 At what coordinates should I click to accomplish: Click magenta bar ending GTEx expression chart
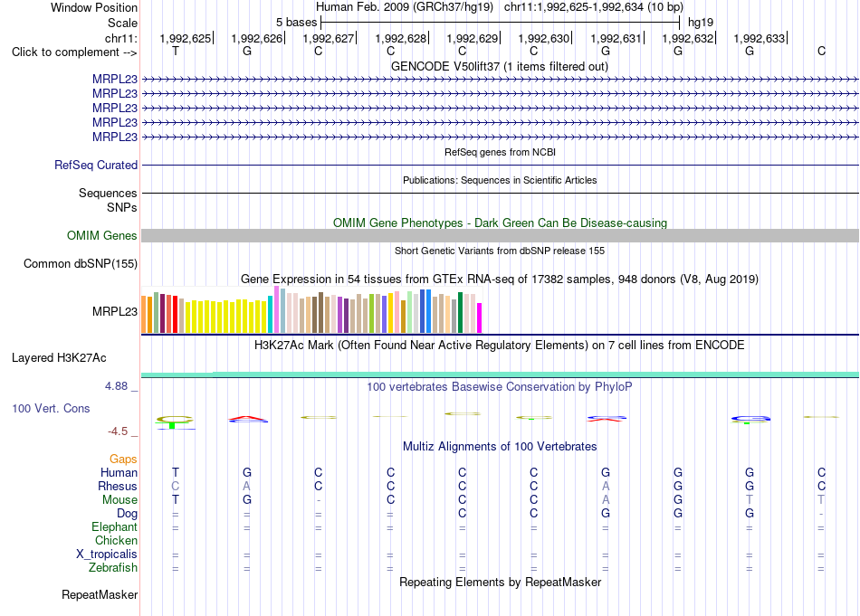[x=480, y=317]
